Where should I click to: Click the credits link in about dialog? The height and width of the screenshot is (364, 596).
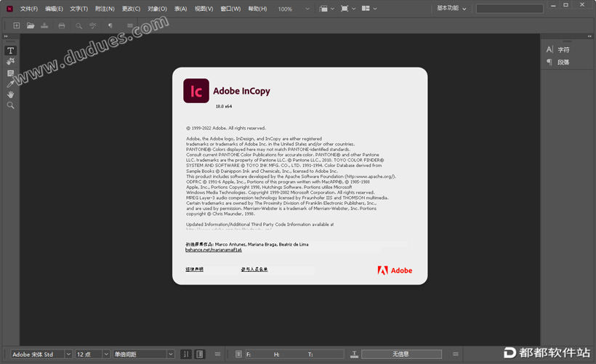[x=254, y=269]
